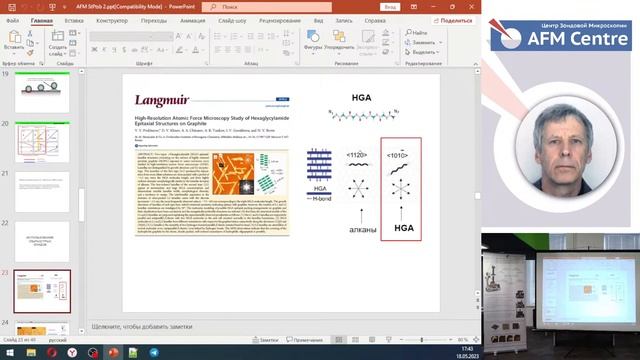This screenshot has height=360, width=640.
Task: Click the Cut scissors icon
Action: tap(30, 33)
